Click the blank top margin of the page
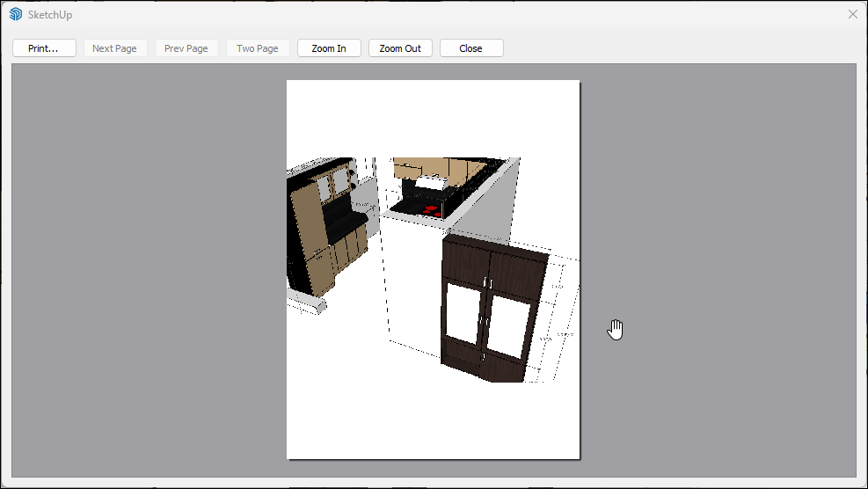The width and height of the screenshot is (868, 489). (x=433, y=114)
